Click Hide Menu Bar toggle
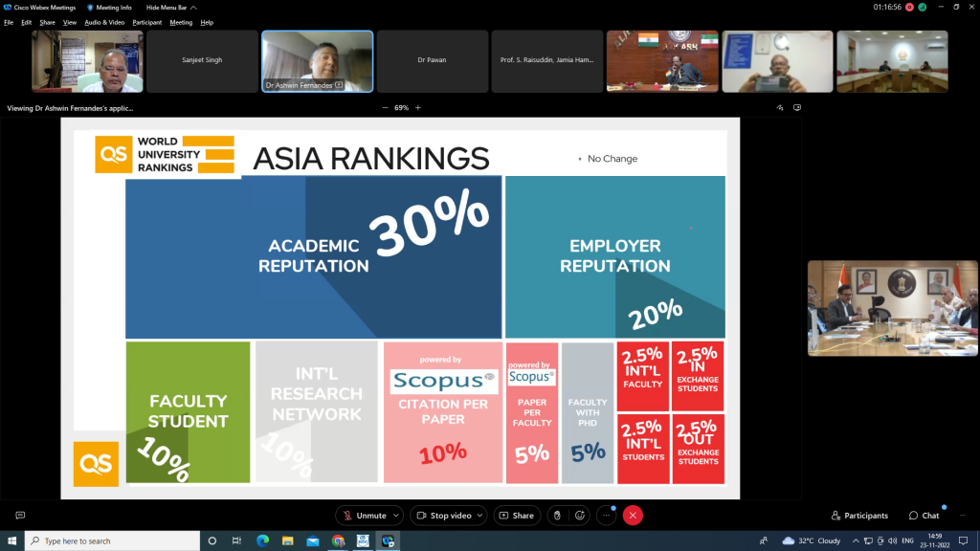The image size is (980, 551). (x=171, y=8)
